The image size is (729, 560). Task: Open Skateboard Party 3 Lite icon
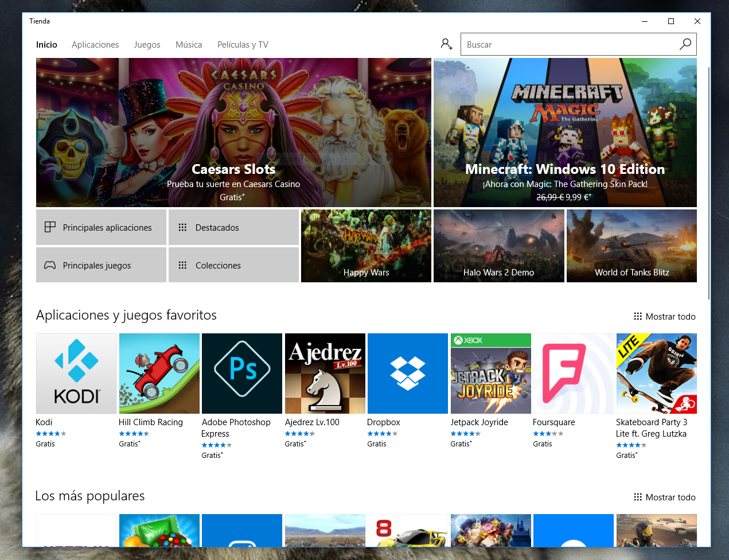pos(657,374)
